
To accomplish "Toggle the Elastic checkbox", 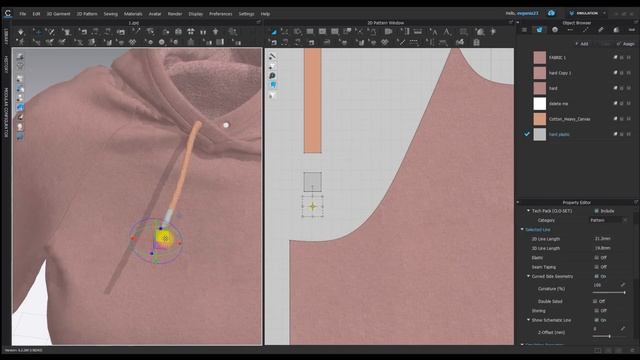I will (x=596, y=258).
